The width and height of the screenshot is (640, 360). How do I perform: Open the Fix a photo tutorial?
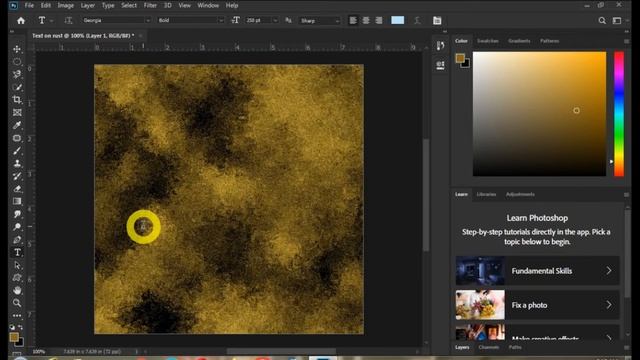pyautogui.click(x=537, y=305)
